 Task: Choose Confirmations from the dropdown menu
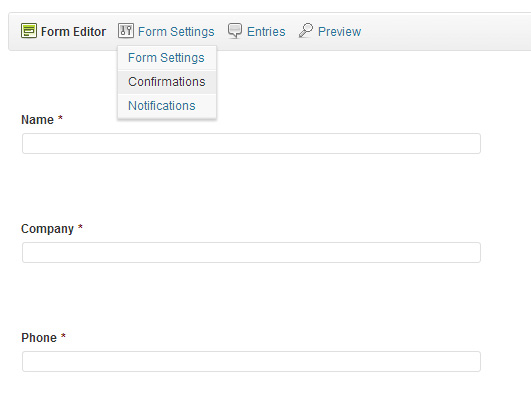[167, 82]
